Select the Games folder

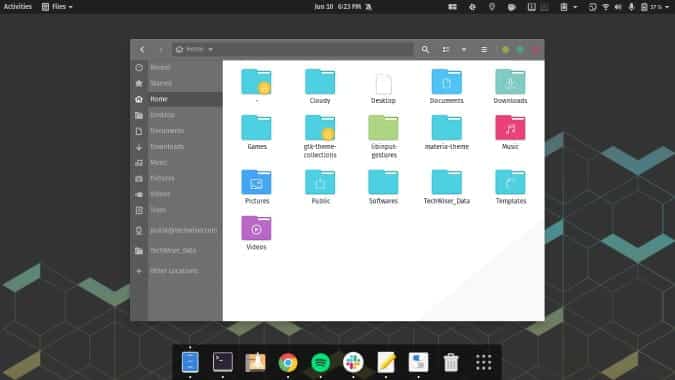(257, 132)
